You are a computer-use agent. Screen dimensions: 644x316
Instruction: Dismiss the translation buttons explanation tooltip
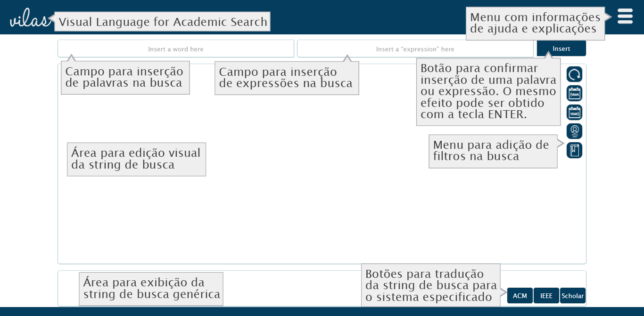(430, 284)
